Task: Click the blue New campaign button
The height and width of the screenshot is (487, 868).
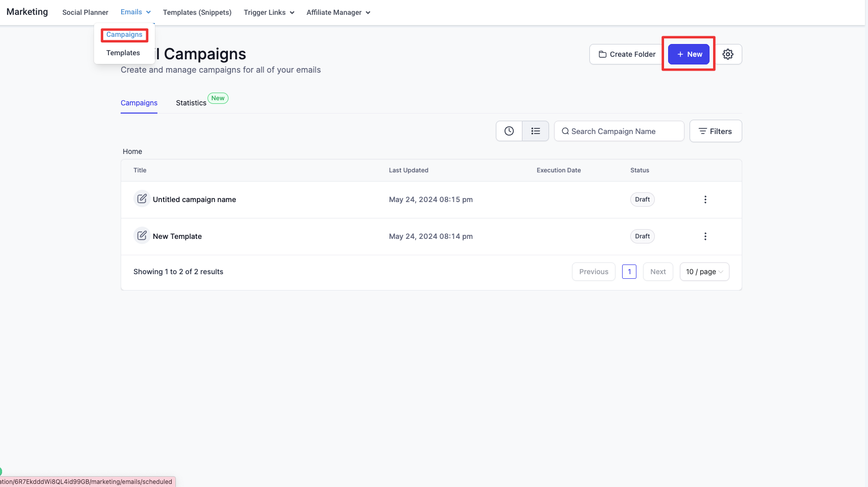Action: click(x=689, y=54)
